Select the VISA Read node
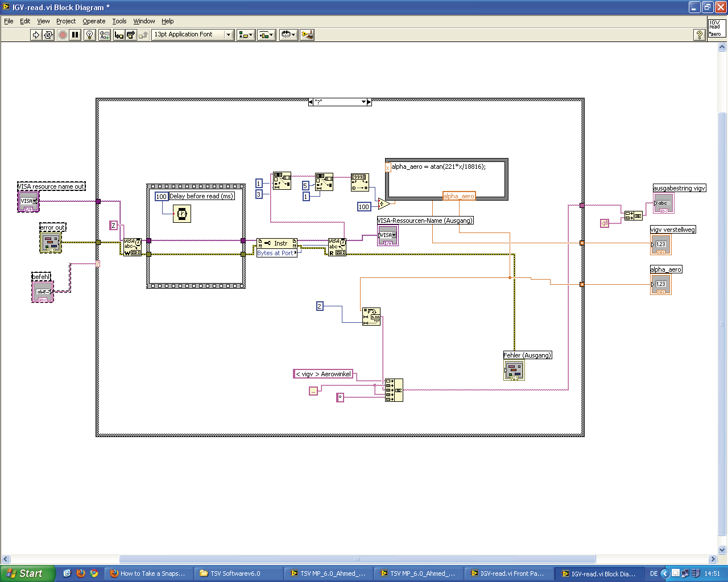 337,247
